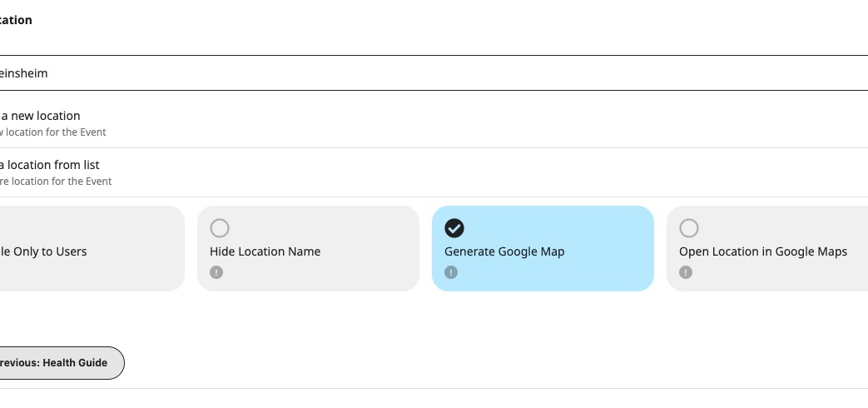Screen dimensions: 868x408
Task: Click the 'Hide Location Name' label text
Action: coord(265,251)
